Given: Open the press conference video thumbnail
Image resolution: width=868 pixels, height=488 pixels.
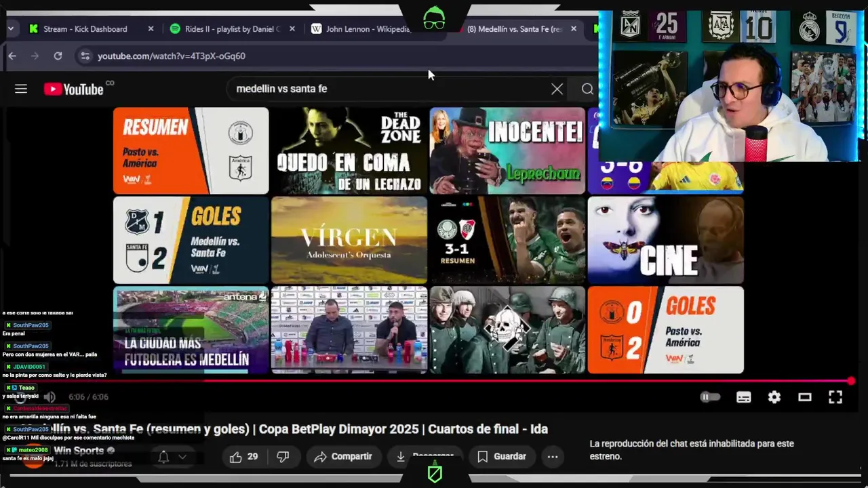Looking at the screenshot, I should [349, 329].
